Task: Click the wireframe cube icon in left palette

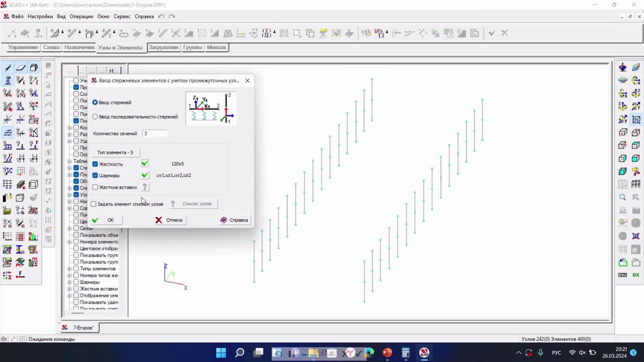Action: (21, 198)
